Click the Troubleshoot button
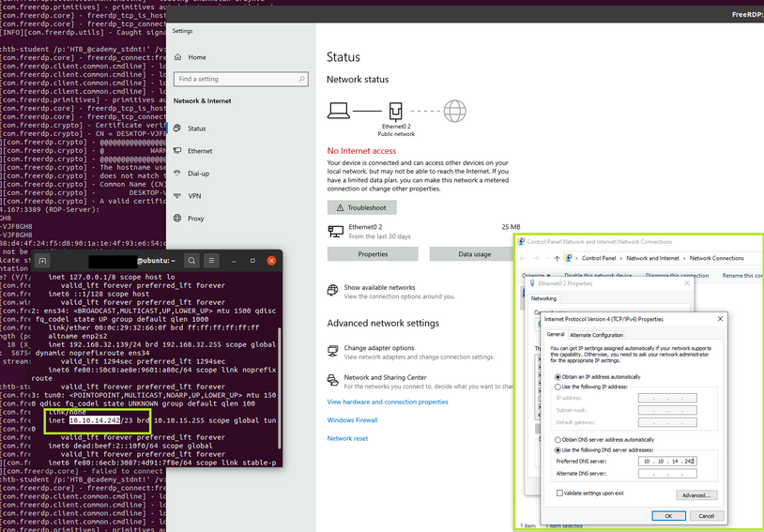764x532 pixels. [x=361, y=207]
